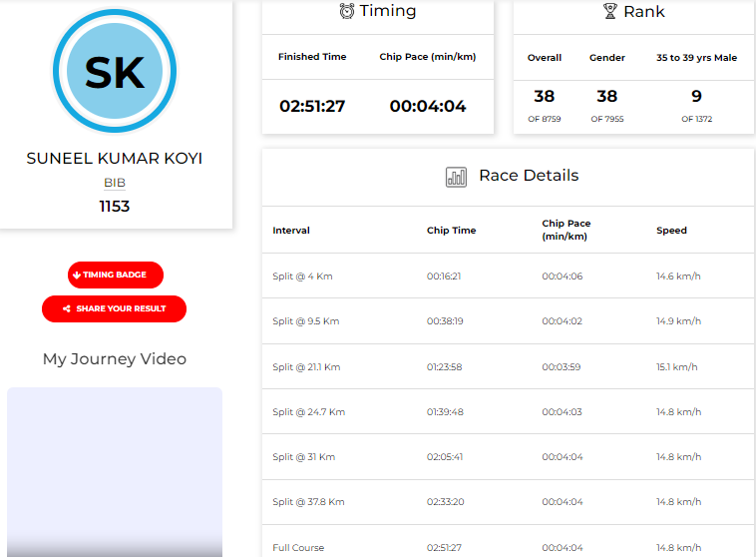Screen dimensions: 756x557
Task: Select the Full Course row label
Action: tap(298, 547)
